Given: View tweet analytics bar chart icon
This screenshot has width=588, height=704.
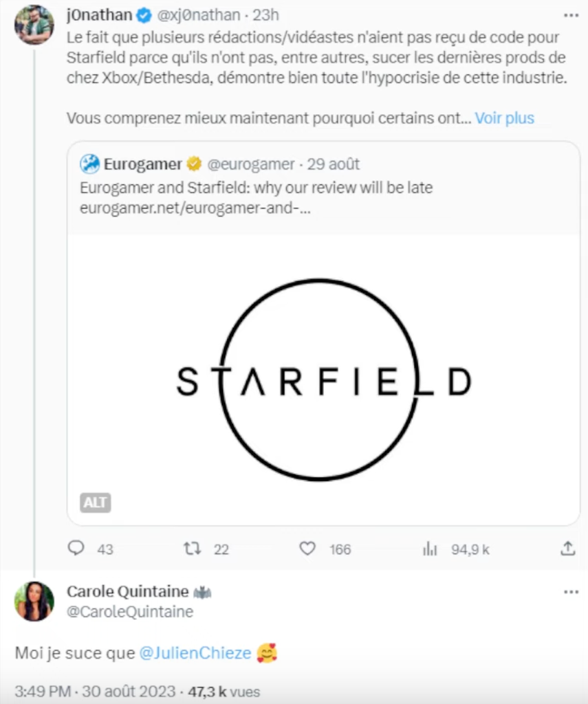Looking at the screenshot, I should click(x=430, y=548).
